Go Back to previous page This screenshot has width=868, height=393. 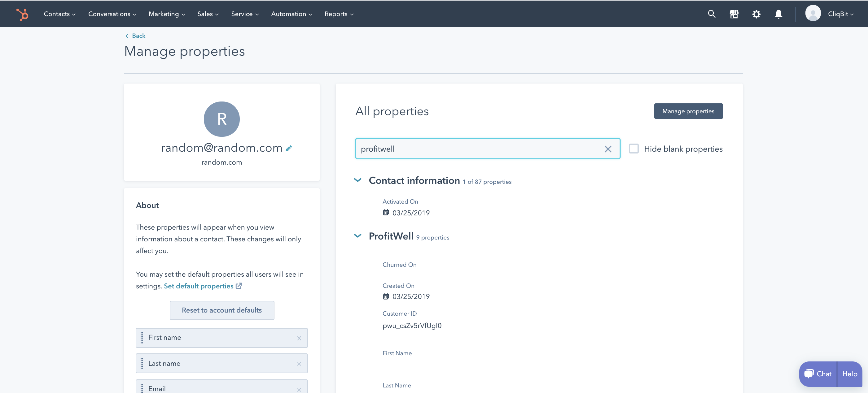click(x=135, y=36)
